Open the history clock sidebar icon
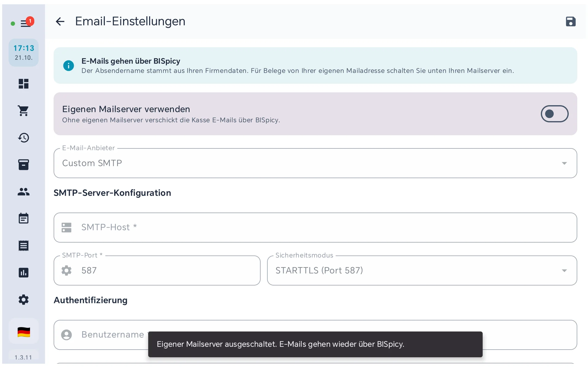This screenshot has width=588, height=368. 24,138
